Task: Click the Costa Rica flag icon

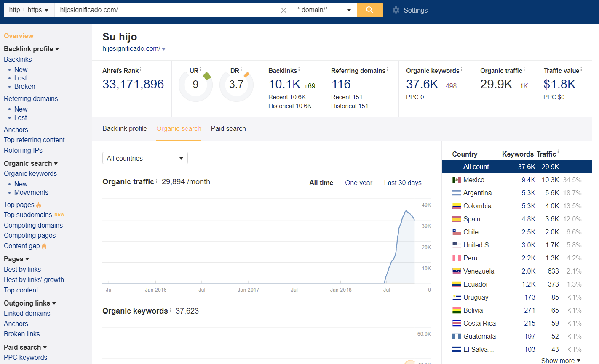Action: click(456, 323)
